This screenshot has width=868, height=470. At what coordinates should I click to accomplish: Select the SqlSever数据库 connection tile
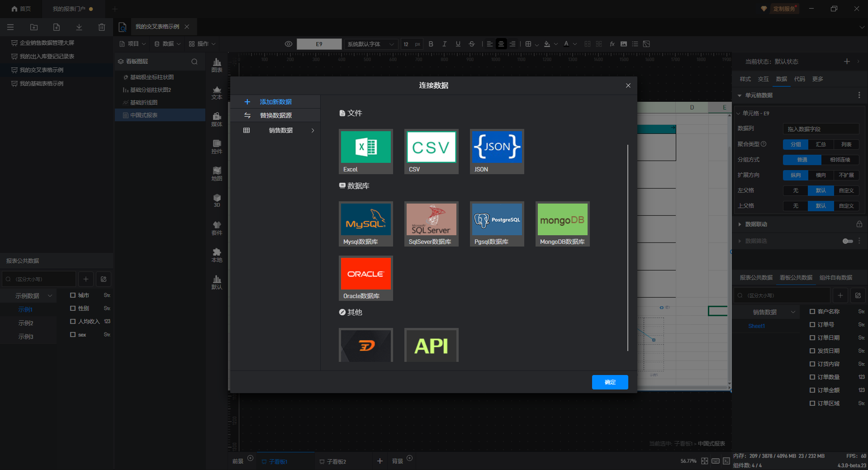point(431,224)
